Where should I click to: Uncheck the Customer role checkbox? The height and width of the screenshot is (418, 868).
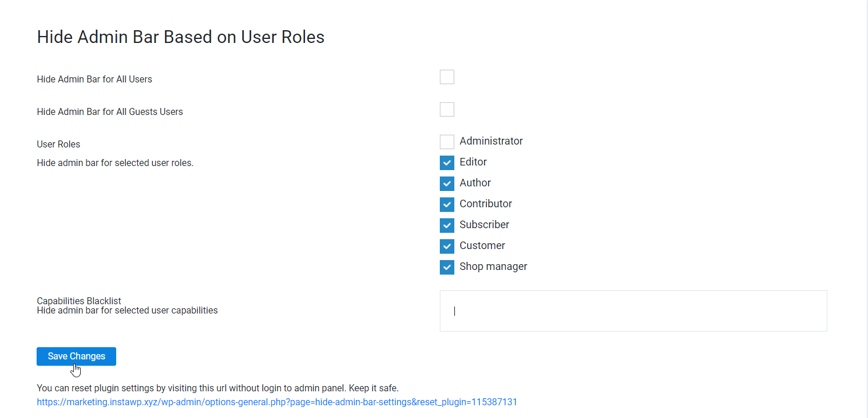[447, 246]
